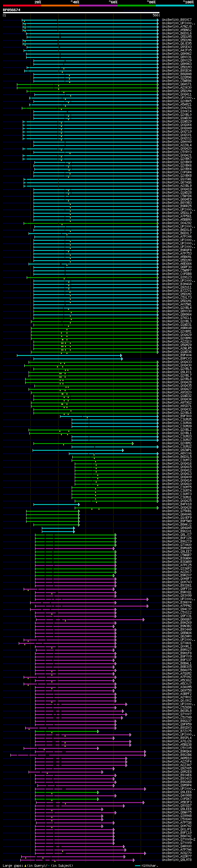
Task: Select hit label UniRef100_Q0Q411
Action: coord(177,94)
